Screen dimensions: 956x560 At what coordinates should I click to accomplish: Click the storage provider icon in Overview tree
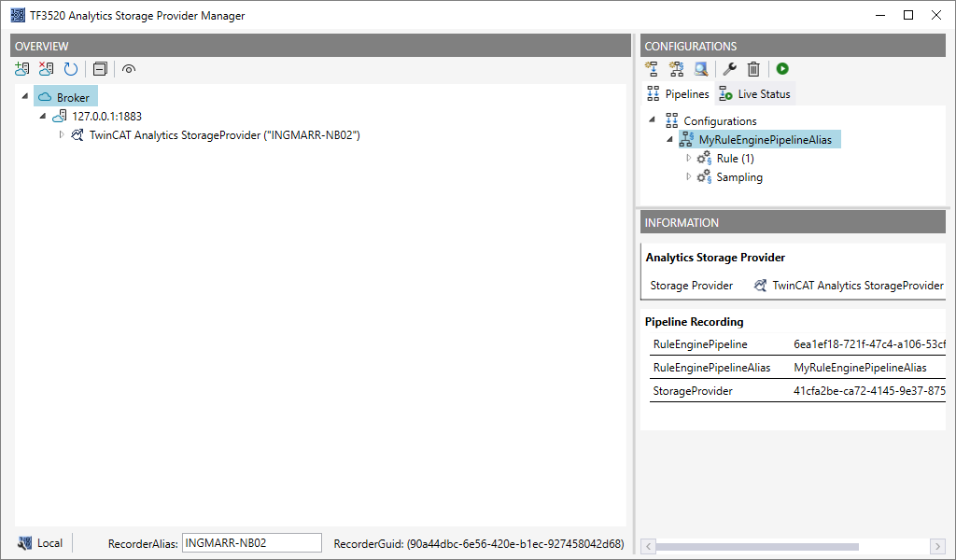coord(77,134)
